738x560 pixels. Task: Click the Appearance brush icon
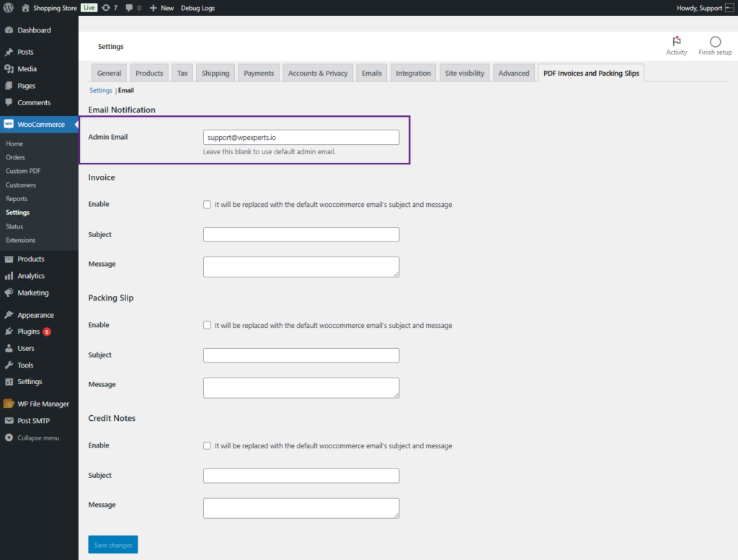[x=9, y=315]
